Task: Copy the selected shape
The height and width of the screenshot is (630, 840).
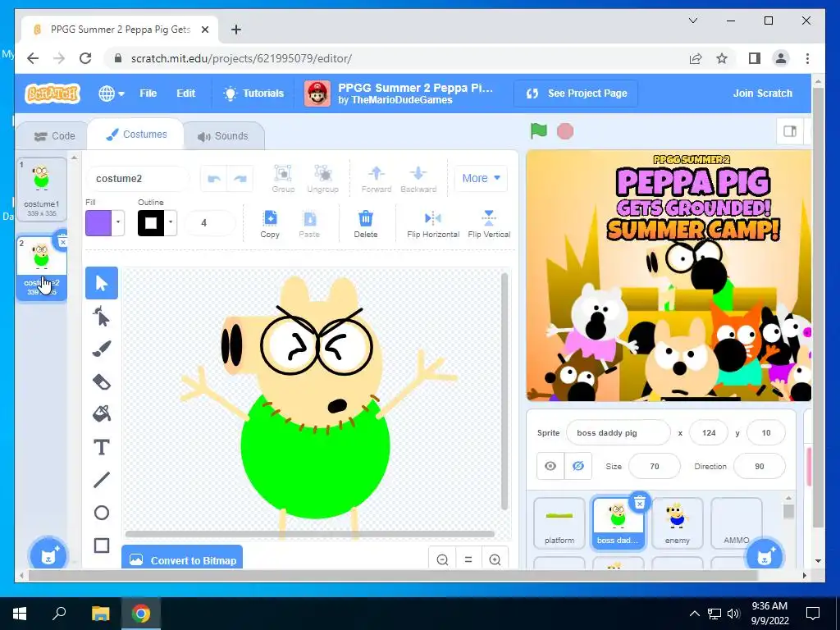Action: 270,224
